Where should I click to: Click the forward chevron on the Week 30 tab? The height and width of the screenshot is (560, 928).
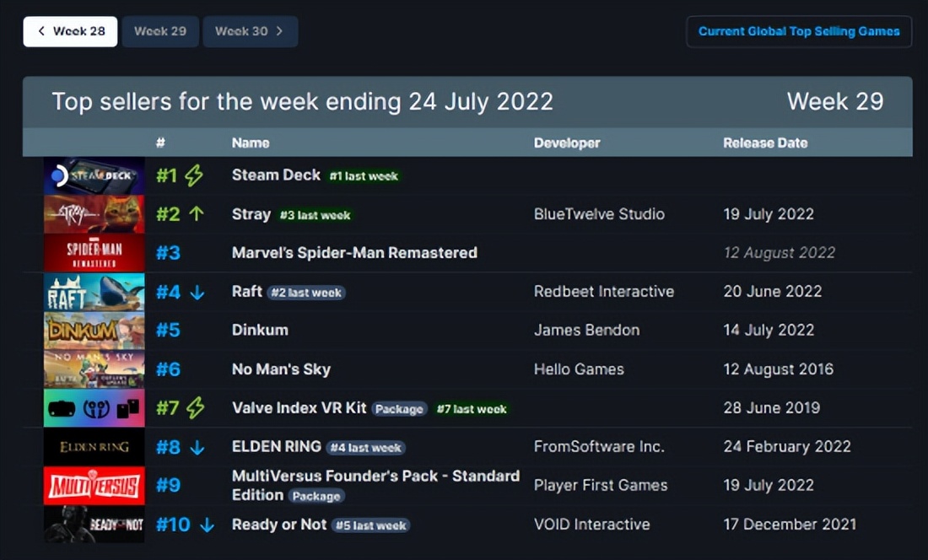(280, 30)
